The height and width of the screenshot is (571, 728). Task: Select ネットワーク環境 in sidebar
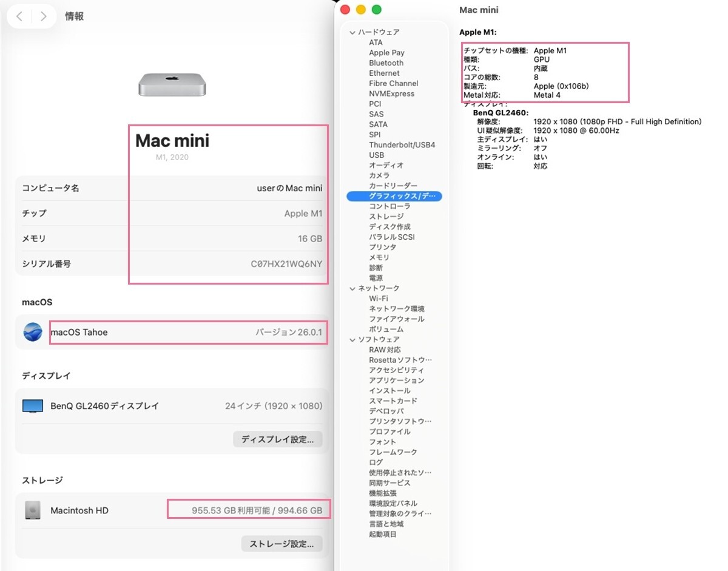[x=397, y=309]
